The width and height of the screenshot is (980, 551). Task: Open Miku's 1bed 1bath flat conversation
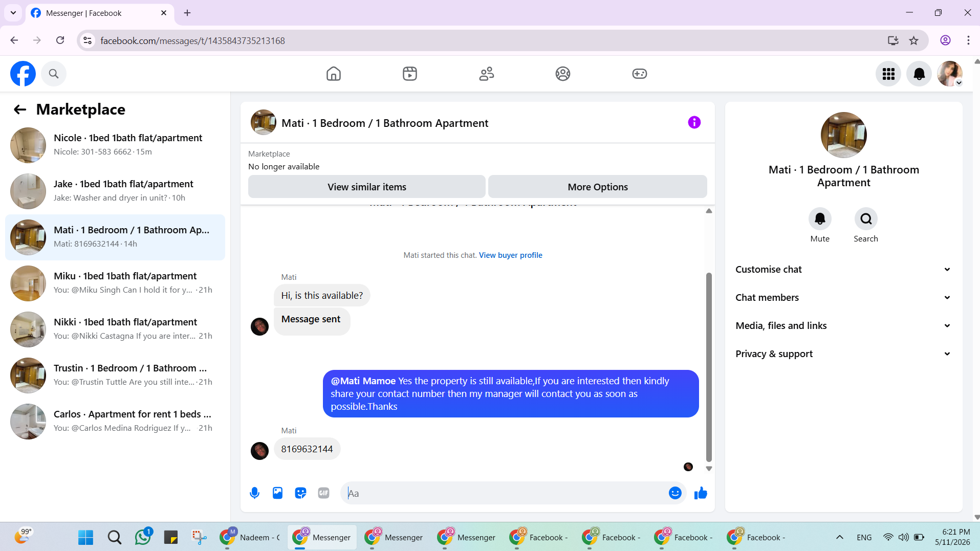click(x=115, y=283)
